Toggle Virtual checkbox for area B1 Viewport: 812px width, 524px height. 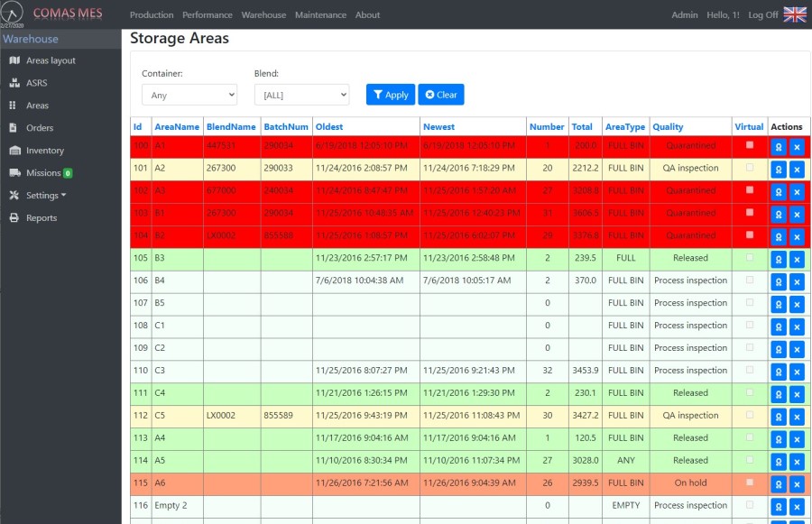click(749, 212)
